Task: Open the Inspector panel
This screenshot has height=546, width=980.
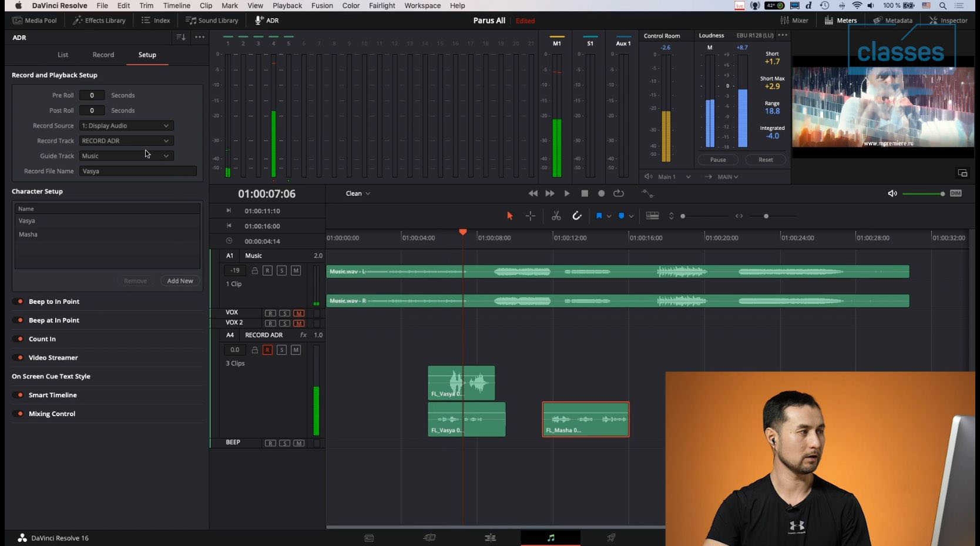Action: [x=948, y=20]
